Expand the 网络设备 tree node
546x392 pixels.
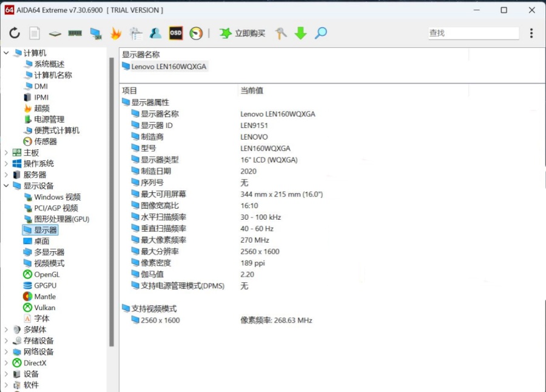coord(6,352)
